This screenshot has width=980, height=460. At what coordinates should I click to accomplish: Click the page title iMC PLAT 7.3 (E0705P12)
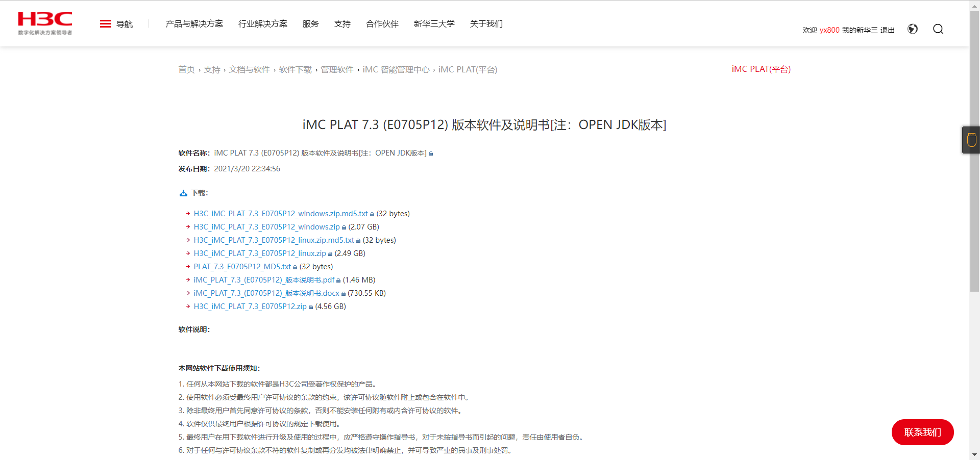(484, 125)
